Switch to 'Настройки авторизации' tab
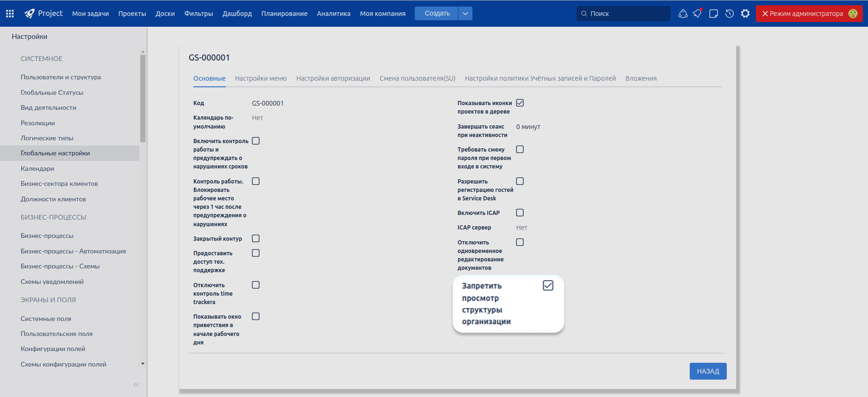This screenshot has width=868, height=397. coord(333,78)
